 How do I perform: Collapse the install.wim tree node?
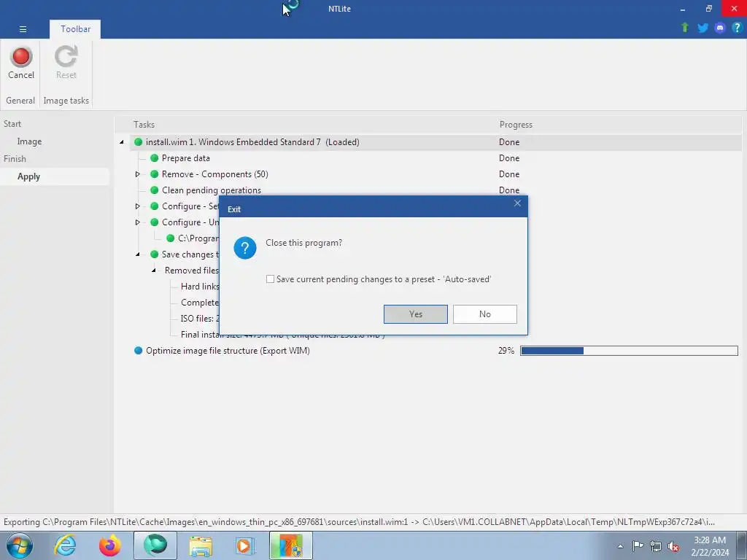(122, 142)
